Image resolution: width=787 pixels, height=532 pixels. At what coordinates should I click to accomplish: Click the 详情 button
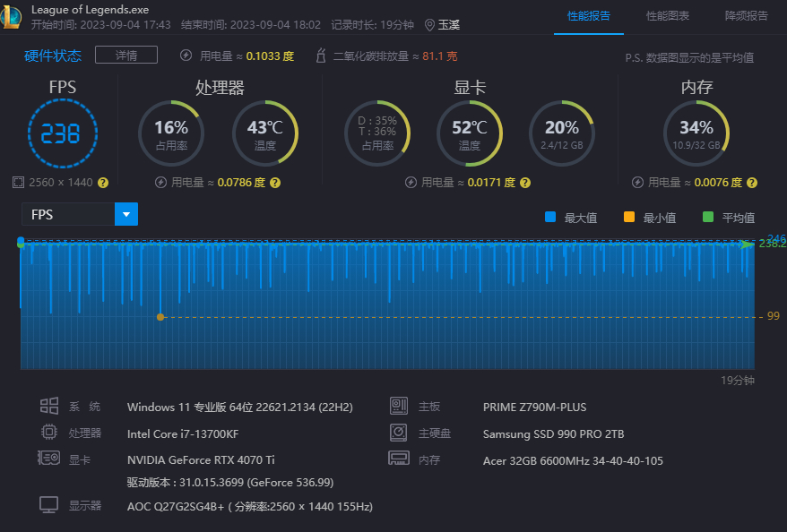click(126, 56)
